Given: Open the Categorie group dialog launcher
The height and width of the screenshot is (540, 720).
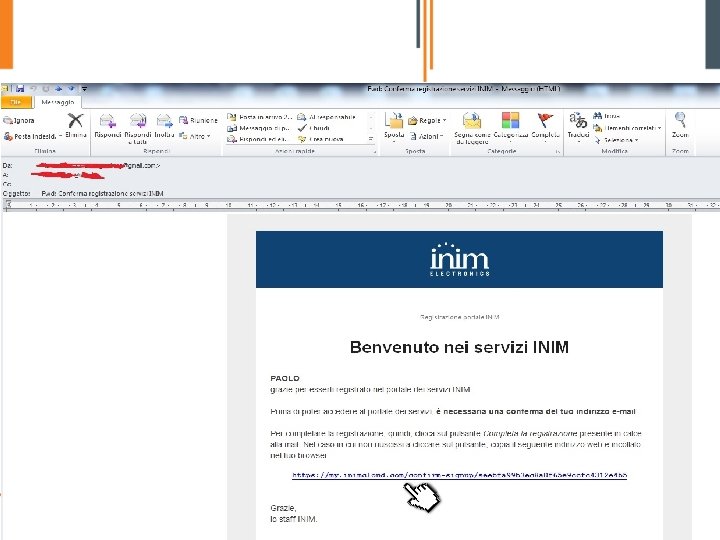Looking at the screenshot, I should click(x=557, y=151).
